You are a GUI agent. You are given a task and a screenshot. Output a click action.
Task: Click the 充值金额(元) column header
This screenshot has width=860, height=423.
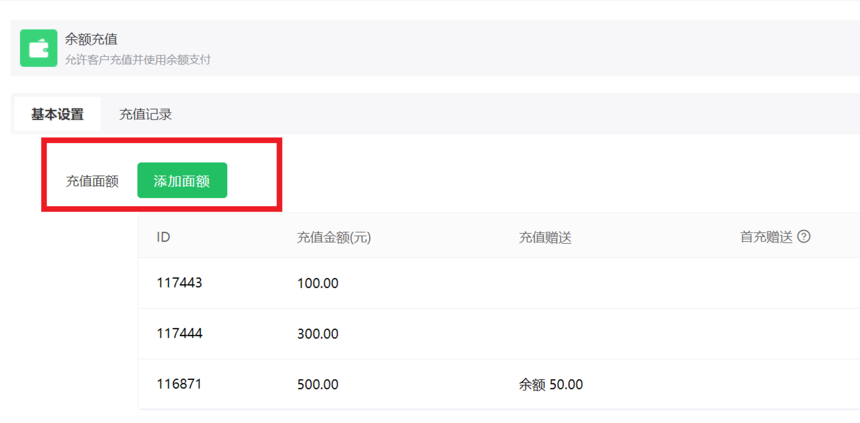(334, 238)
